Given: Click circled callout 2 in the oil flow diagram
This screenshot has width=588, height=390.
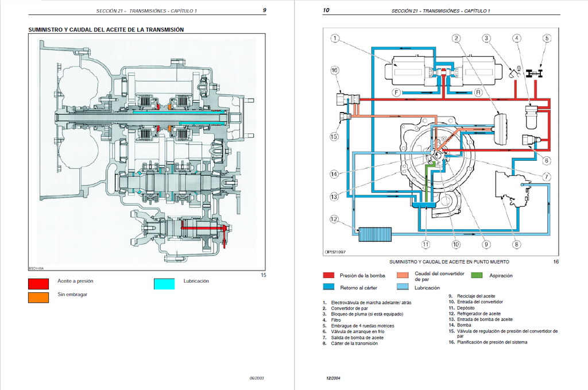Looking at the screenshot, I should point(456,38).
